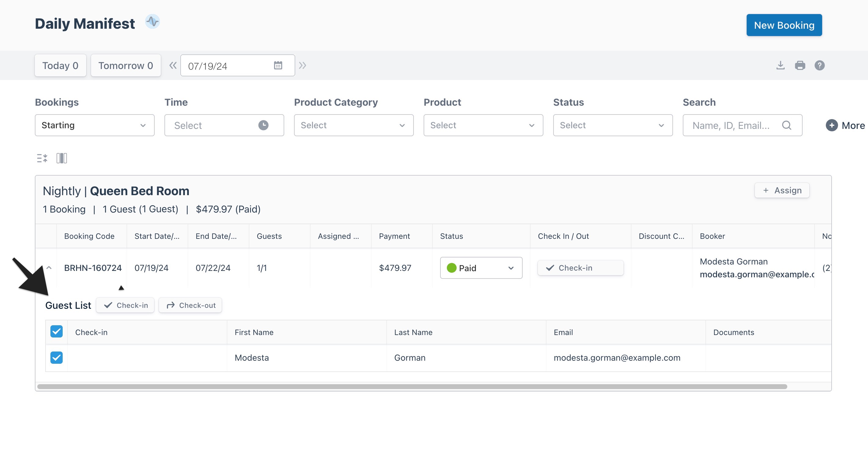Click the activity pulse icon beside Daily Manifest
This screenshot has height=452, width=868.
(152, 22)
